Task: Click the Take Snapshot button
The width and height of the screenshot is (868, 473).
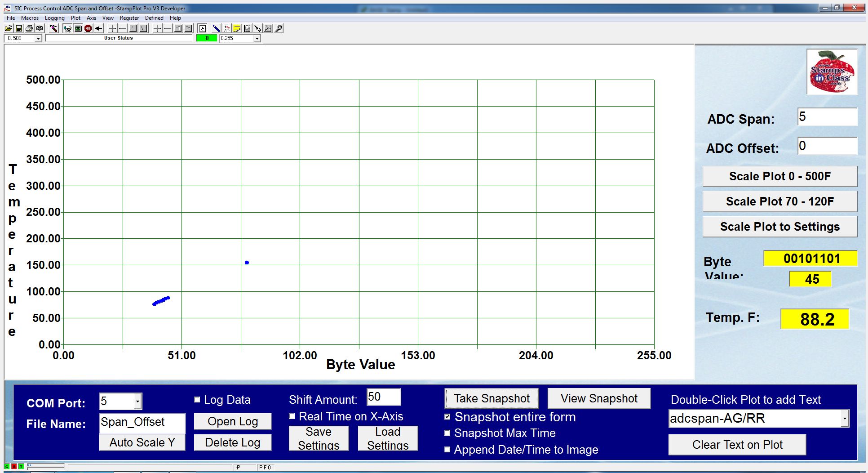Action: (492, 398)
